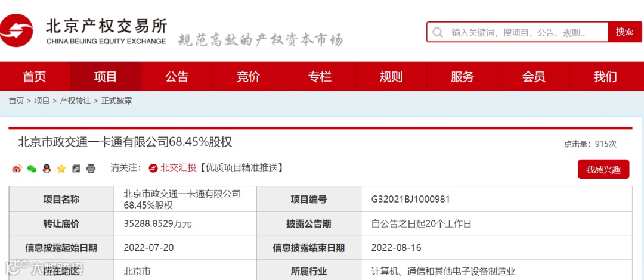This screenshot has width=644, height=280.
Task: Click the project title heading 68.45%股权
Action: pyautogui.click(x=125, y=142)
